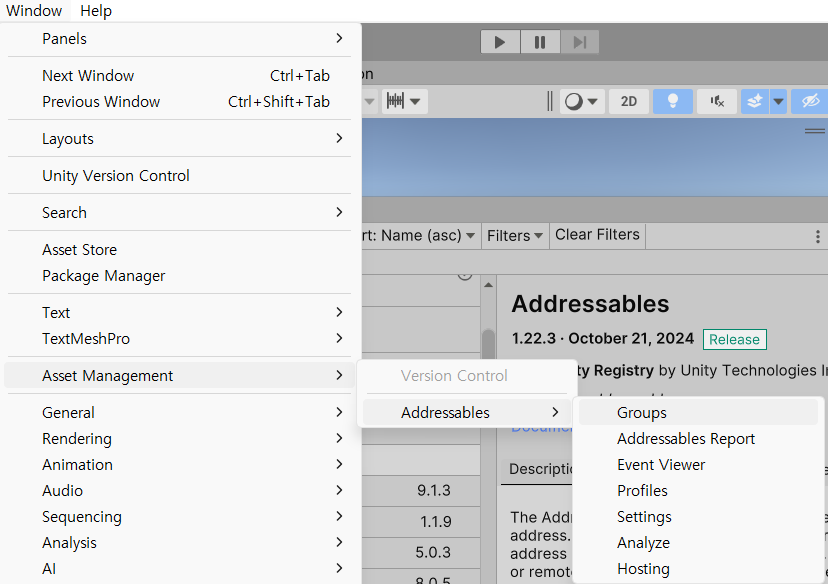Toggle scene lighting bulb icon

click(673, 101)
